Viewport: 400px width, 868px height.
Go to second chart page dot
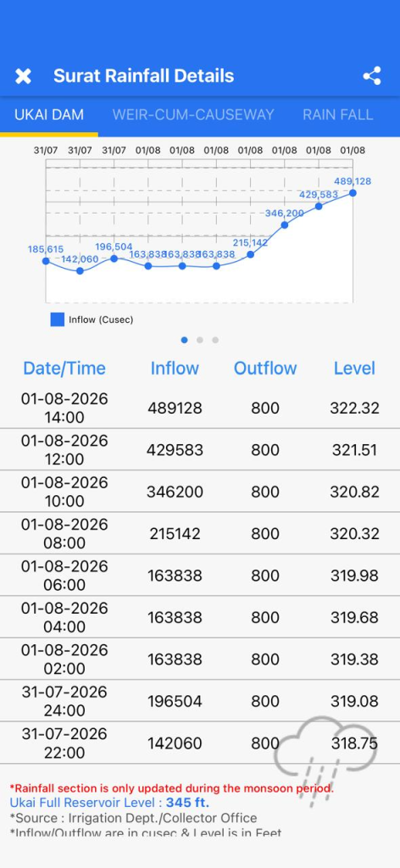[x=200, y=340]
